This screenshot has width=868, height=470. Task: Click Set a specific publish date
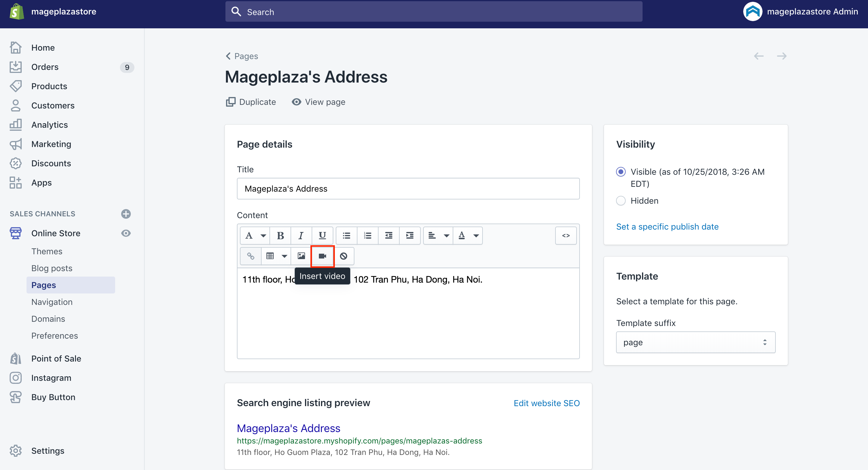[667, 227]
